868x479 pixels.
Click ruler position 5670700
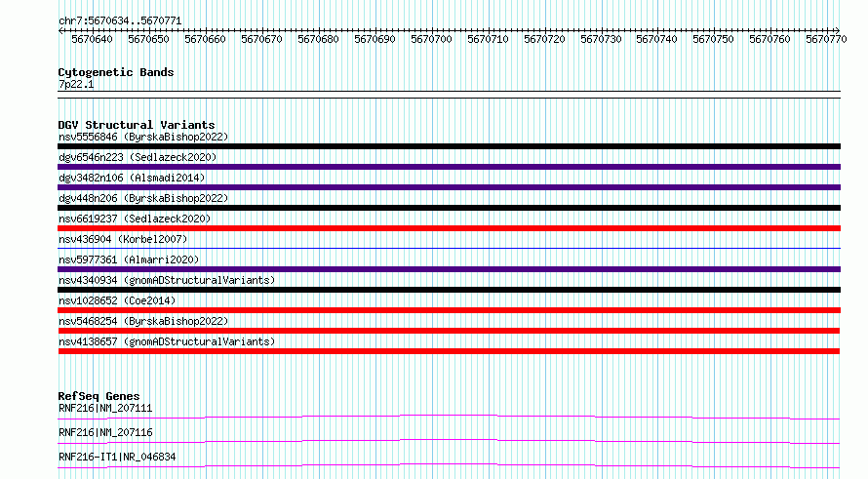(431, 39)
